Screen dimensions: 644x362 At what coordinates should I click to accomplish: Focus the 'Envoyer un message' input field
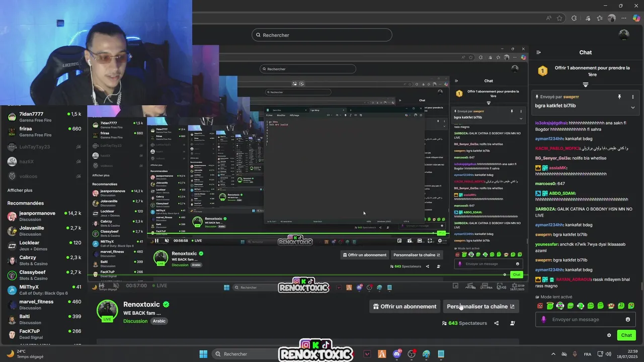point(586,319)
